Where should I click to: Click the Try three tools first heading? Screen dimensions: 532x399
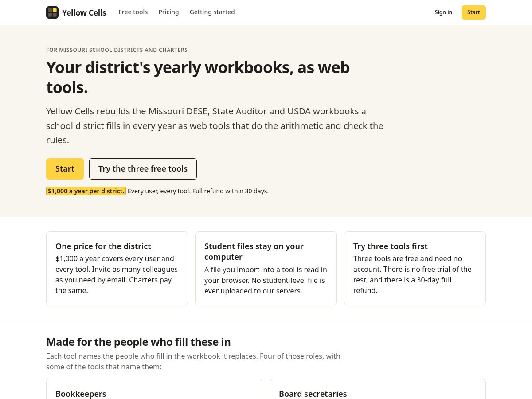pos(390,246)
